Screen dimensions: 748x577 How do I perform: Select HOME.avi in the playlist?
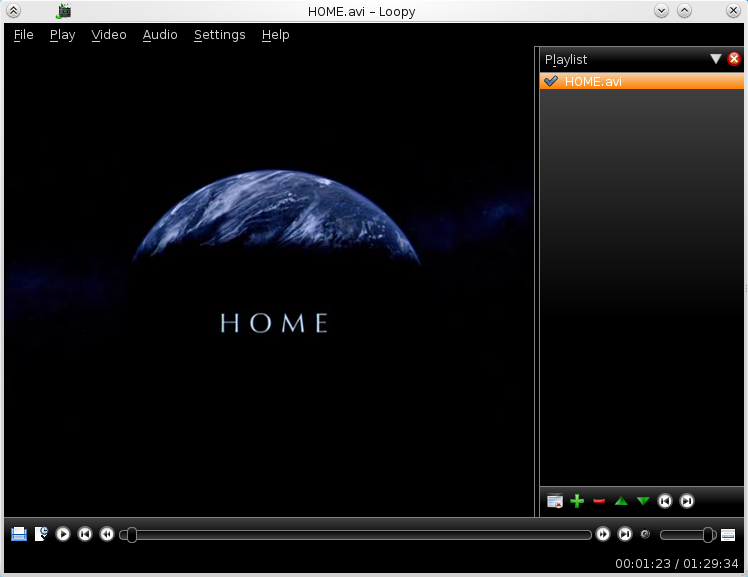pos(642,81)
